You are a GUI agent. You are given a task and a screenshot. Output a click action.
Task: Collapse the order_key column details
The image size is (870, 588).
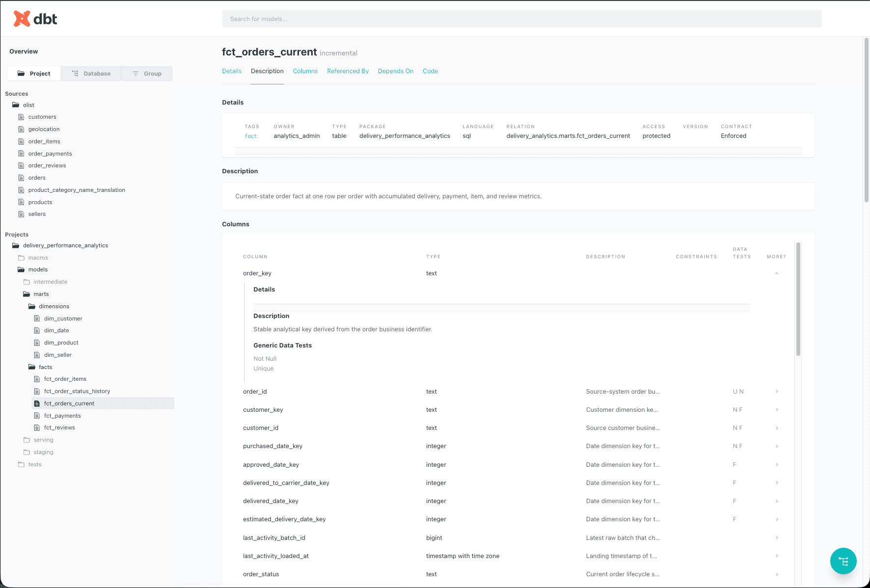776,273
